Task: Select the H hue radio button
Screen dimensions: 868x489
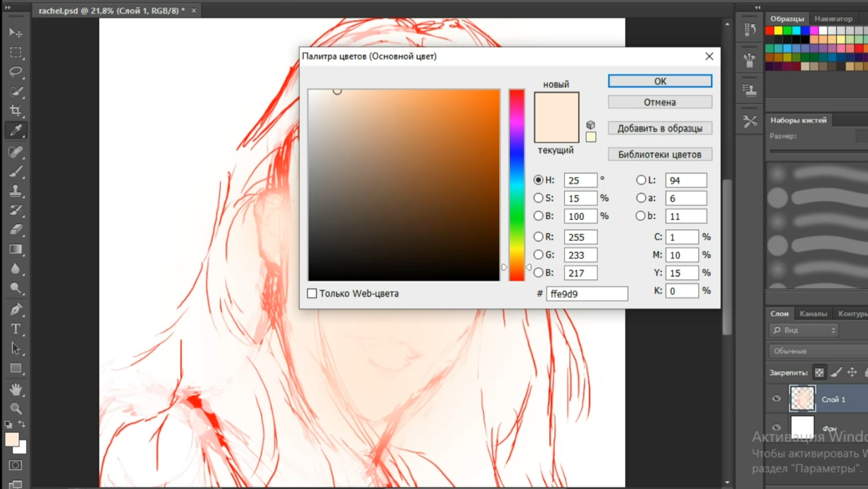Action: click(x=538, y=180)
